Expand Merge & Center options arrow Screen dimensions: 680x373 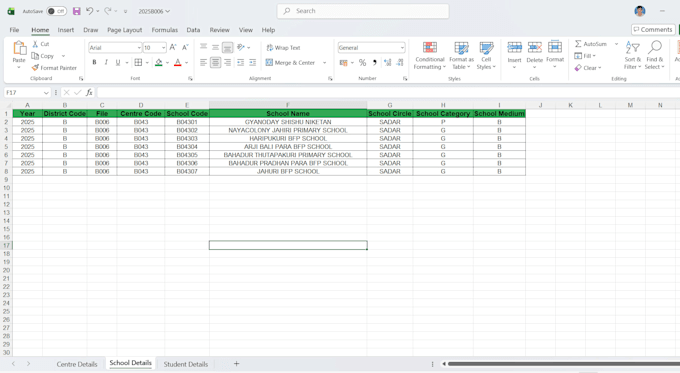324,63
